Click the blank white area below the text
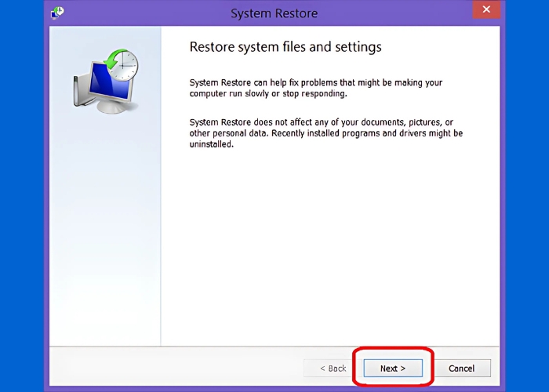This screenshot has width=549, height=392. 329,251
